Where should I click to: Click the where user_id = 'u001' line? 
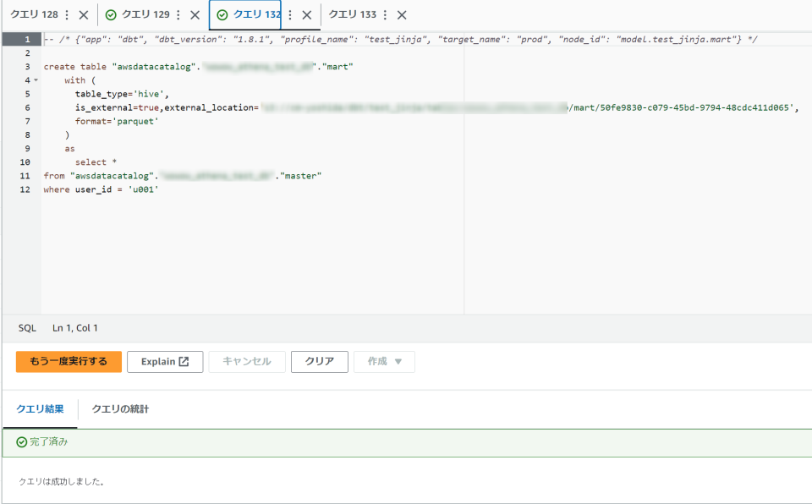click(101, 189)
